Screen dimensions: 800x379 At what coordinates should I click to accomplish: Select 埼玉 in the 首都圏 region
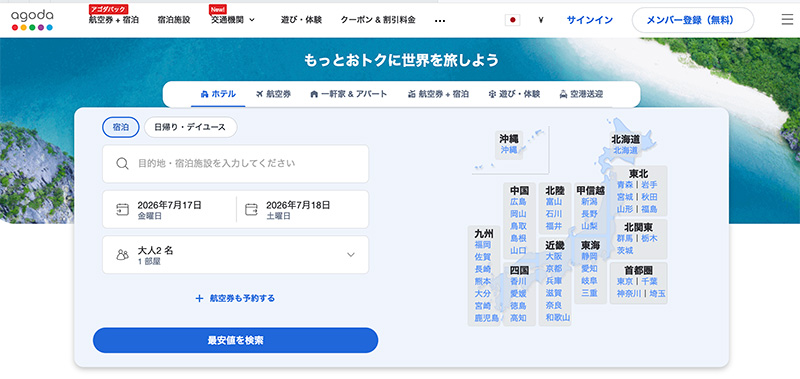[x=658, y=293]
